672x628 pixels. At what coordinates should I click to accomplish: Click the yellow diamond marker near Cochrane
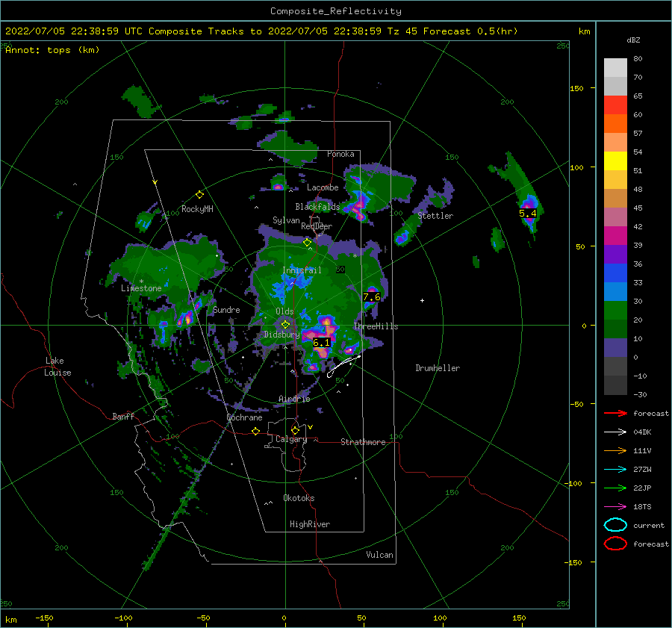pyautogui.click(x=255, y=431)
